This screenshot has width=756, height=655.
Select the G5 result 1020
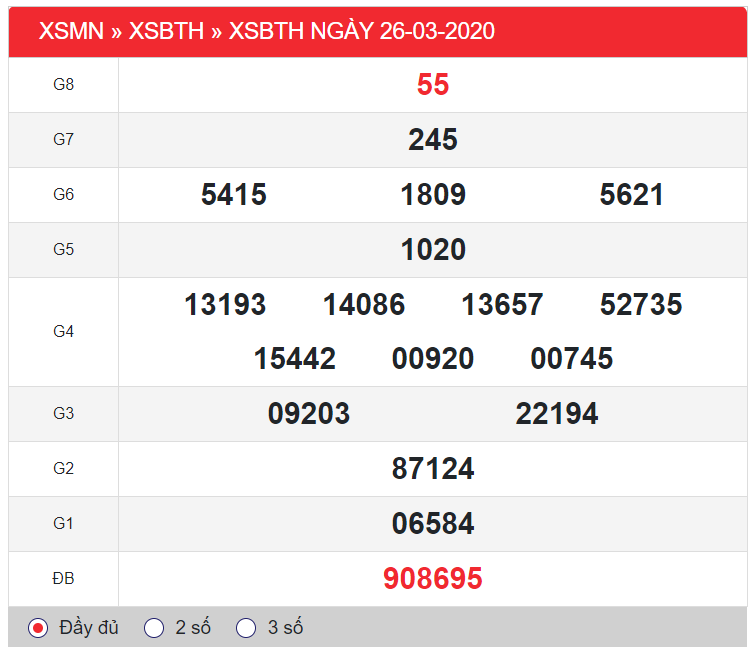(x=433, y=250)
